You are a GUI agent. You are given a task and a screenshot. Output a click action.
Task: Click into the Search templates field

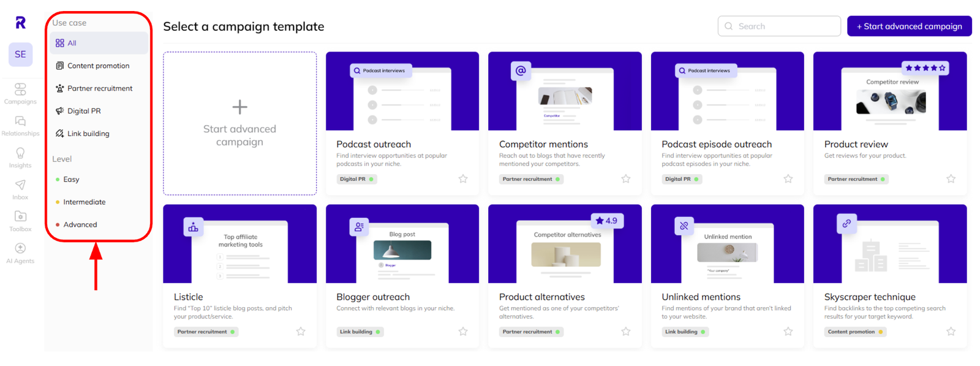click(x=779, y=26)
